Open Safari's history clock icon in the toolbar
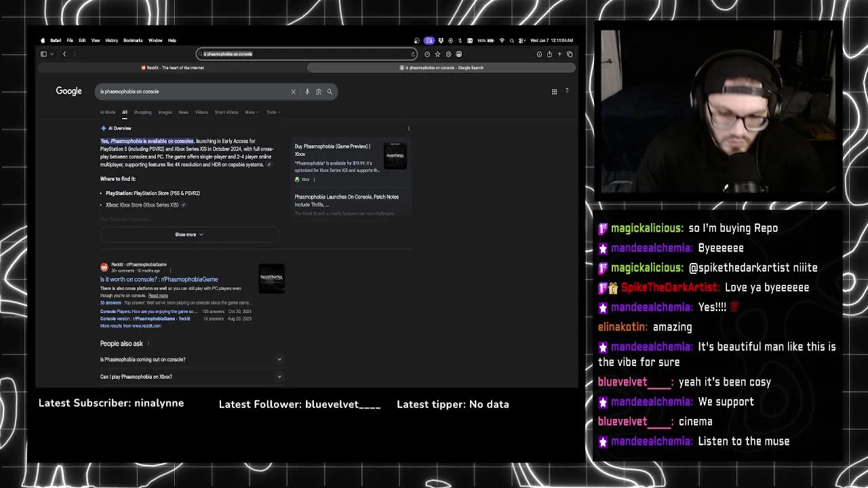This screenshot has height=488, width=868. click(427, 54)
